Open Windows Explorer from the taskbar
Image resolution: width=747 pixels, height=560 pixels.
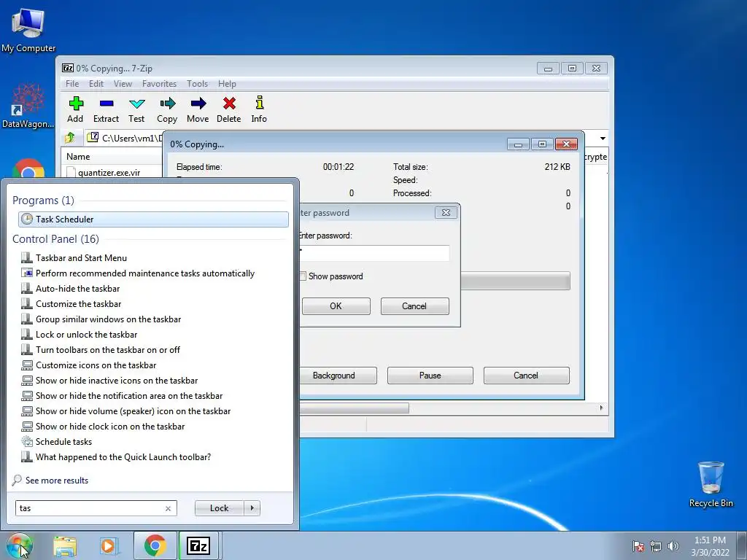coord(65,546)
